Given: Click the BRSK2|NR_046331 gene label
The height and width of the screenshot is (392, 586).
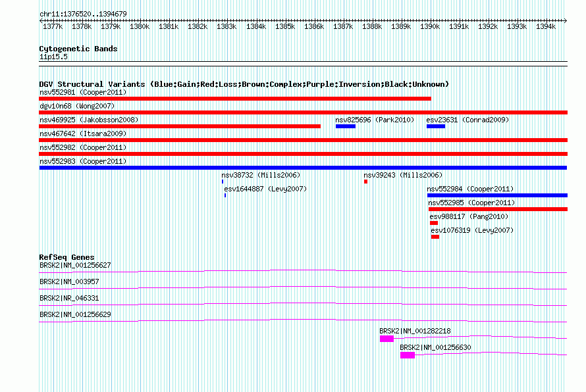Looking at the screenshot, I should [69, 299].
